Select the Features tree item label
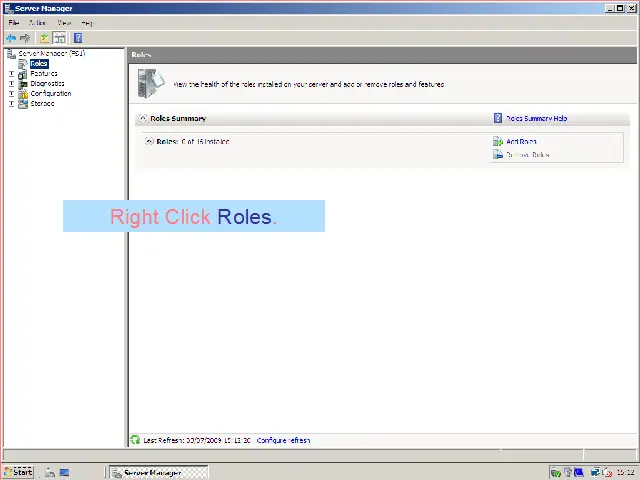The image size is (640, 480). (44, 73)
